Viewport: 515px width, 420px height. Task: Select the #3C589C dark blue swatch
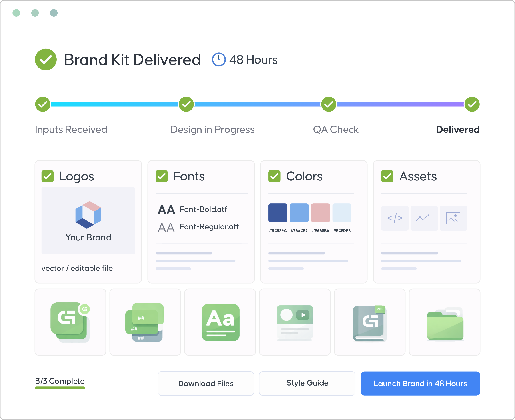(278, 213)
